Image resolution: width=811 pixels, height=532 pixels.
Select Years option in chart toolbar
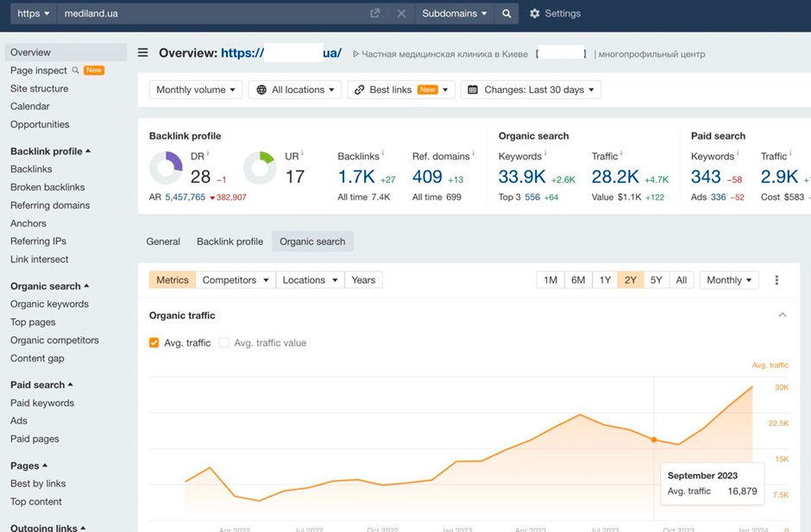pos(363,279)
